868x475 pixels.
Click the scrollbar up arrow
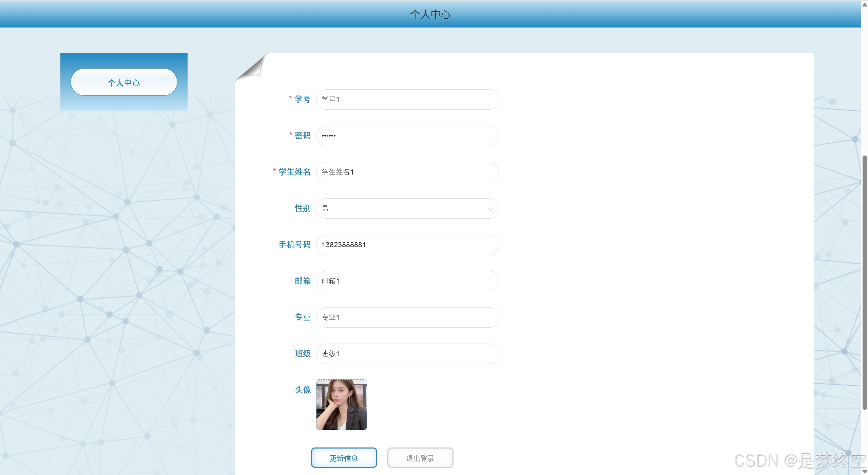(x=865, y=4)
